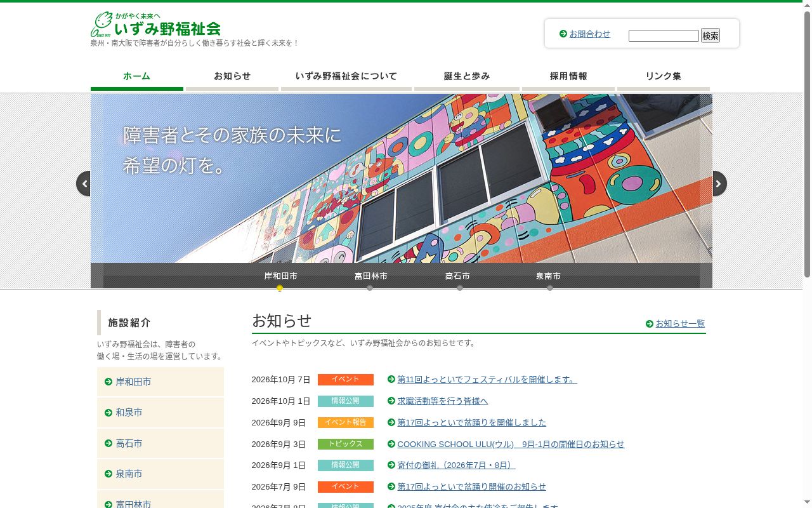Open the COOKING SCHOOL ULU news link

coord(511,444)
